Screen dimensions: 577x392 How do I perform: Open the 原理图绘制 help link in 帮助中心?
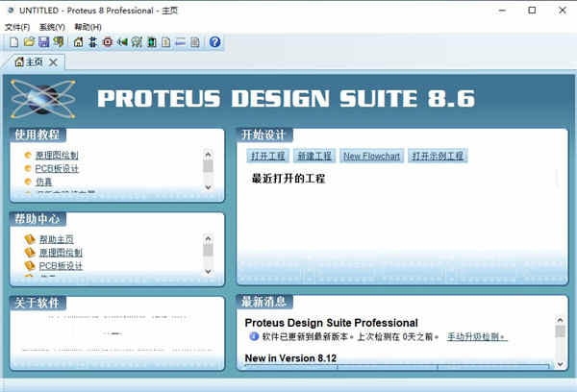[x=61, y=253]
